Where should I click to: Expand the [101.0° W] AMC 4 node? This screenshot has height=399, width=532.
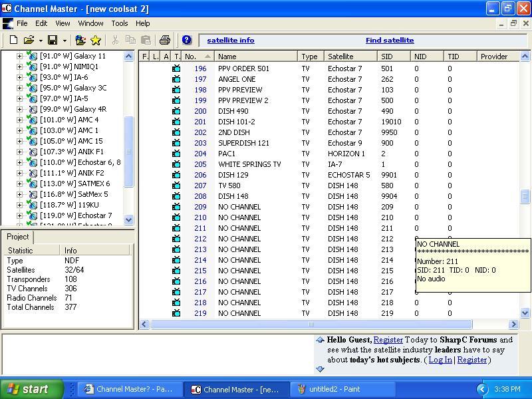click(x=19, y=120)
